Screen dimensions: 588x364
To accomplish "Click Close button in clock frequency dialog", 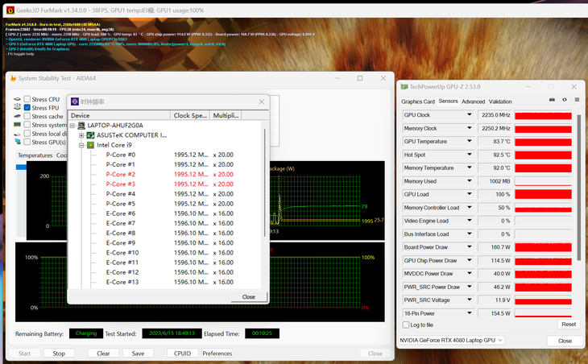I will click(249, 296).
